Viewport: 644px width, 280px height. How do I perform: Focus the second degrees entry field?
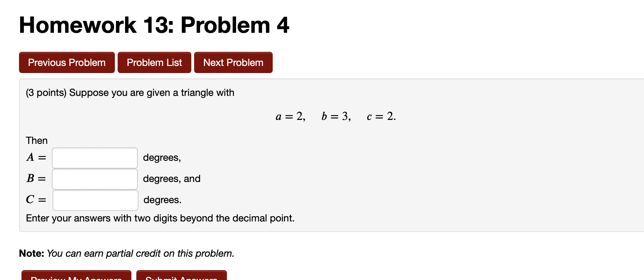click(94, 179)
